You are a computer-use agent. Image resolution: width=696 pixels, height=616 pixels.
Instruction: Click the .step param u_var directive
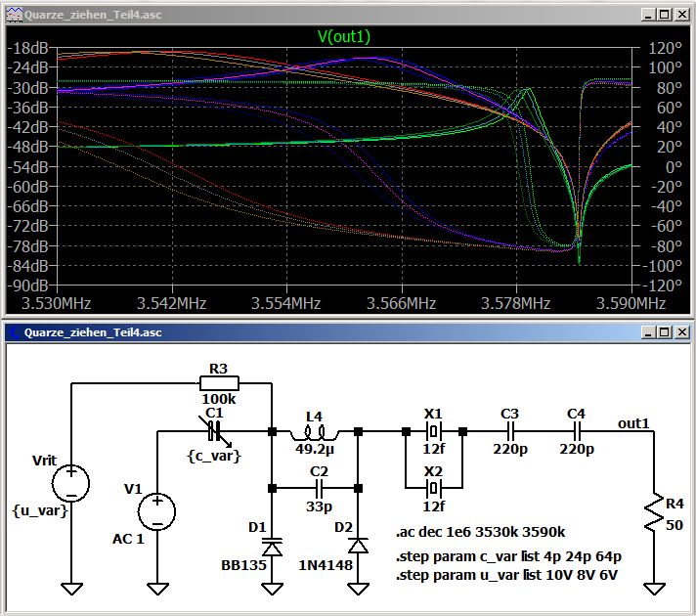tap(506, 575)
